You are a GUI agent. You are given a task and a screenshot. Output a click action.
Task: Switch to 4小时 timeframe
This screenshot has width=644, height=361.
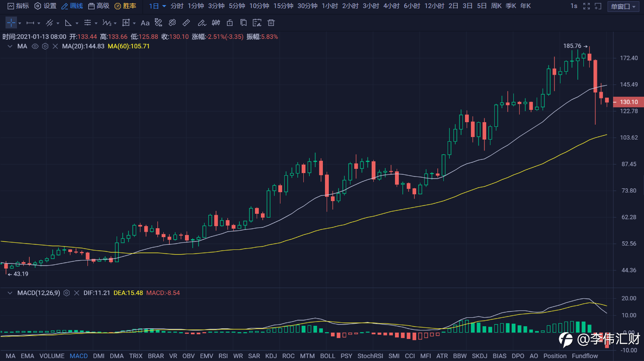[x=392, y=6]
